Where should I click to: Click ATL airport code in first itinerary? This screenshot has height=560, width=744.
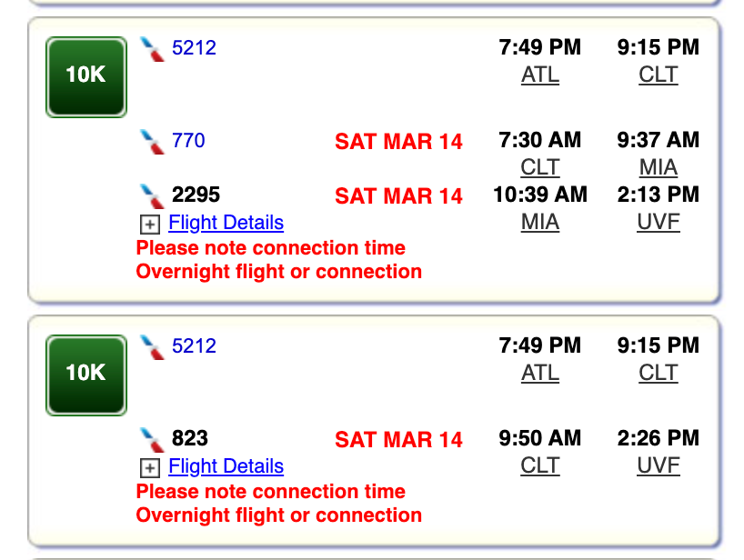[539, 75]
